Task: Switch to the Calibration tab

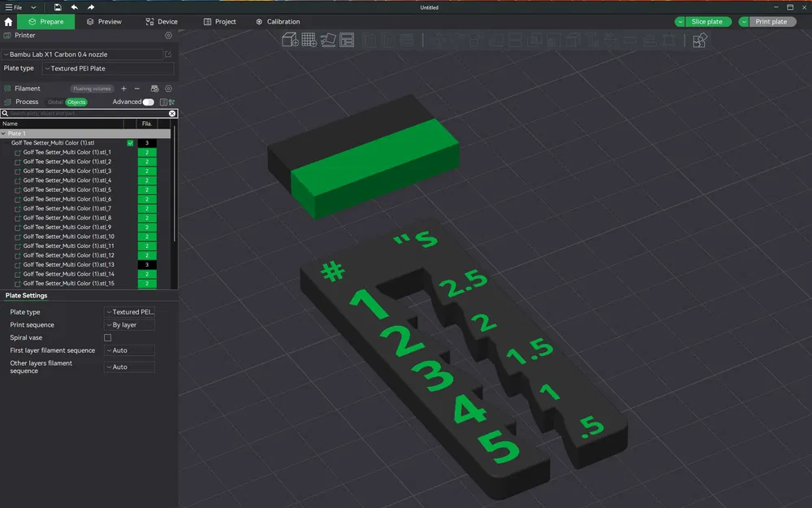Action: 278,22
